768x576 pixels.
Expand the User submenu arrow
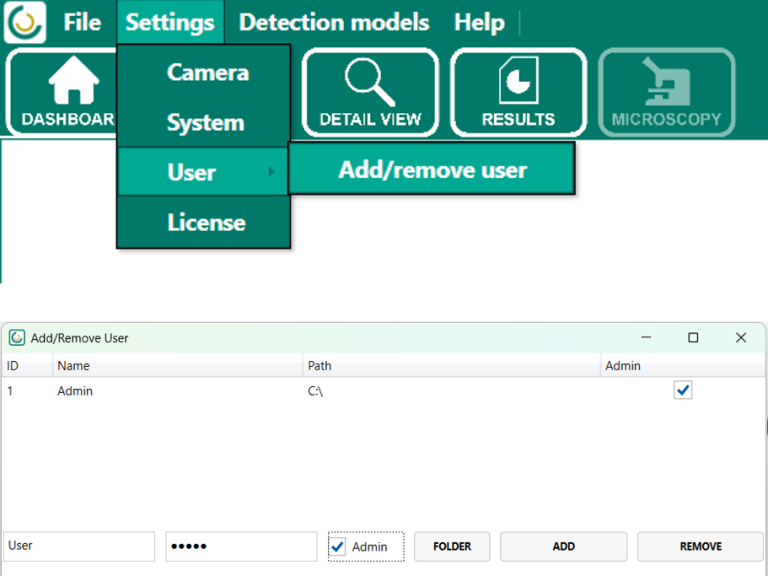(x=272, y=172)
